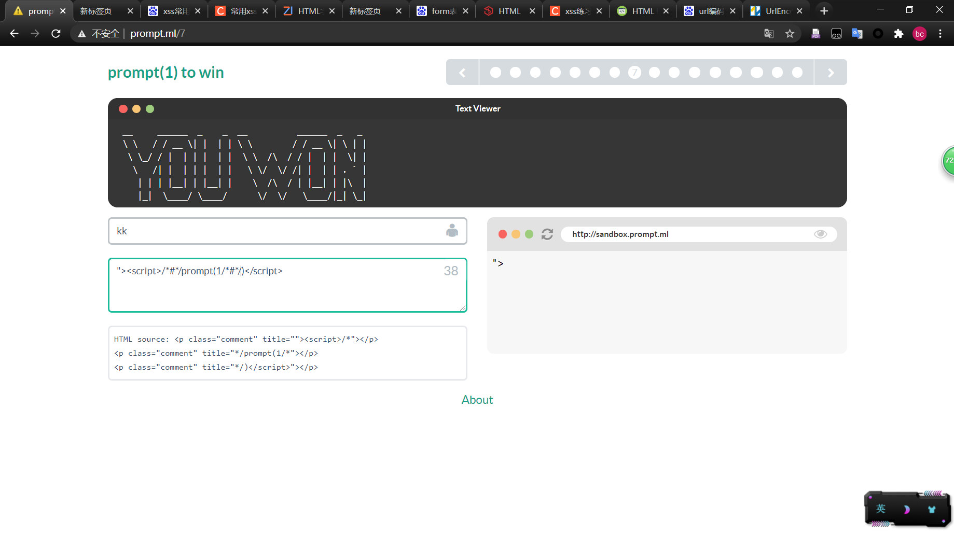The width and height of the screenshot is (954, 560).
Task: Click the sandbox.prompt.ml URL field
Action: coord(699,234)
